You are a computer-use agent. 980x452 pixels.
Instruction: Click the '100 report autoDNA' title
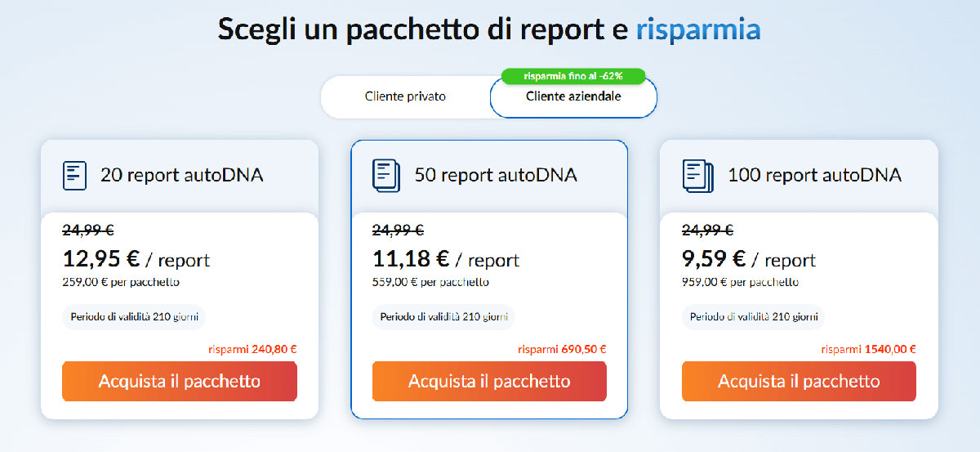[x=814, y=175]
